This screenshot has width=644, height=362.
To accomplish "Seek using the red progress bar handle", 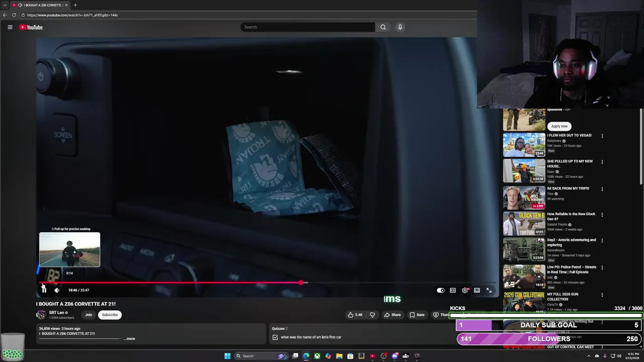I will [301, 283].
